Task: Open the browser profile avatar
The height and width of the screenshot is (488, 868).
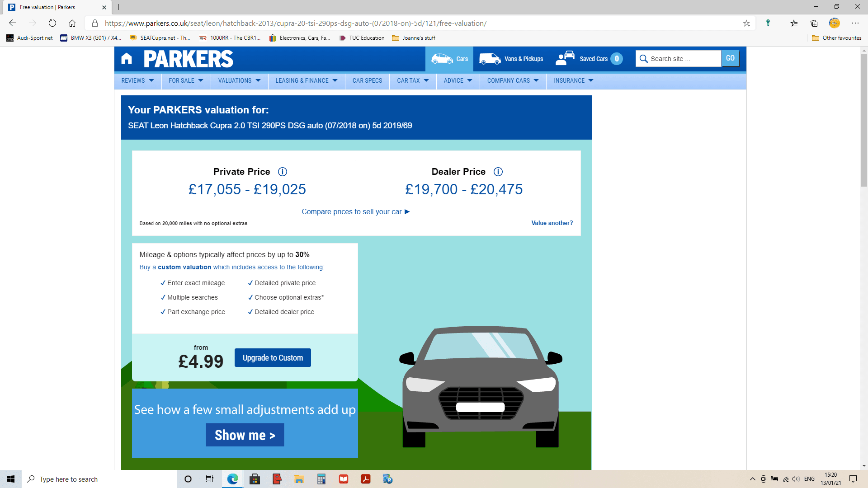Action: [835, 23]
